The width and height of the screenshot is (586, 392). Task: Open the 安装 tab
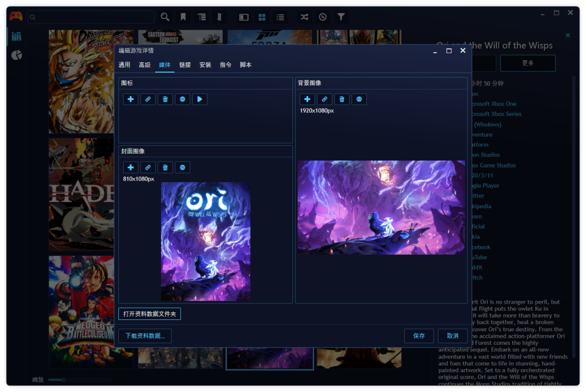click(x=205, y=65)
